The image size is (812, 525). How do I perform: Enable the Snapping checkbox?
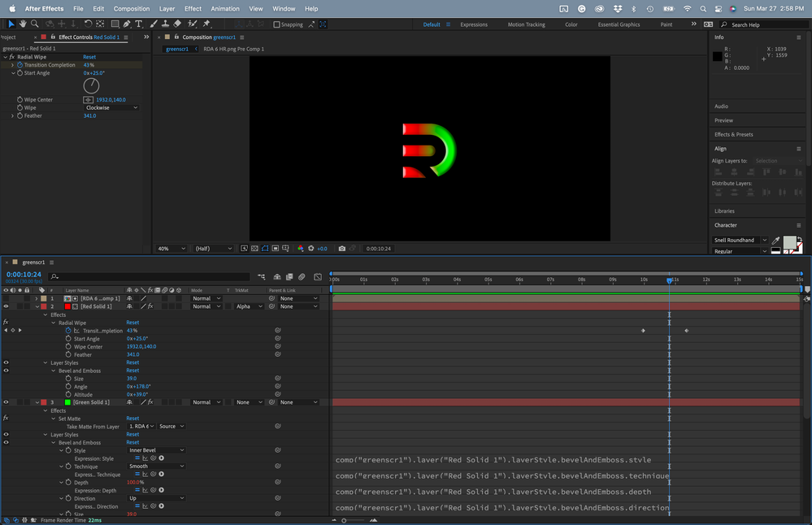click(277, 24)
